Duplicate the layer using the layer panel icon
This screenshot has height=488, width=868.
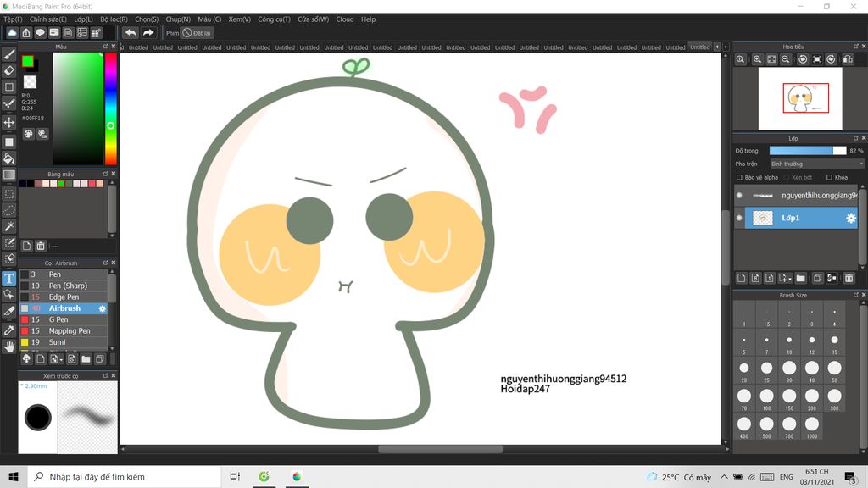(817, 278)
